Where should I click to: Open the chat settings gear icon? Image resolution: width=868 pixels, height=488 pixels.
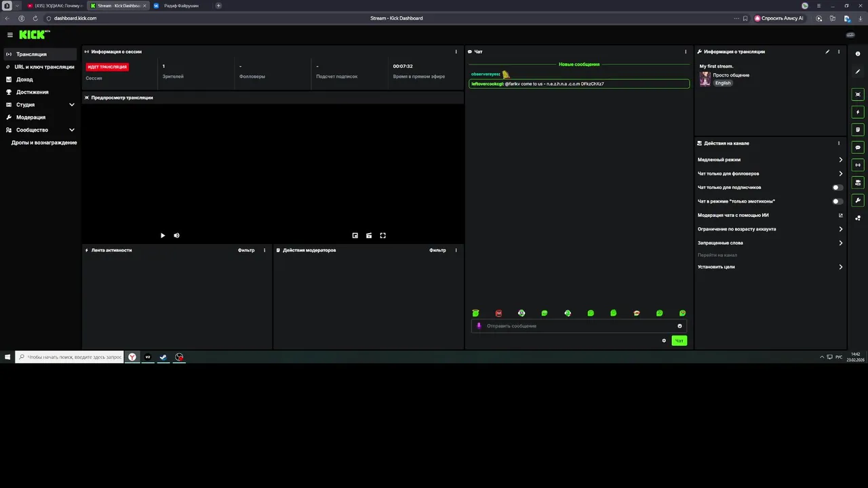point(664,340)
